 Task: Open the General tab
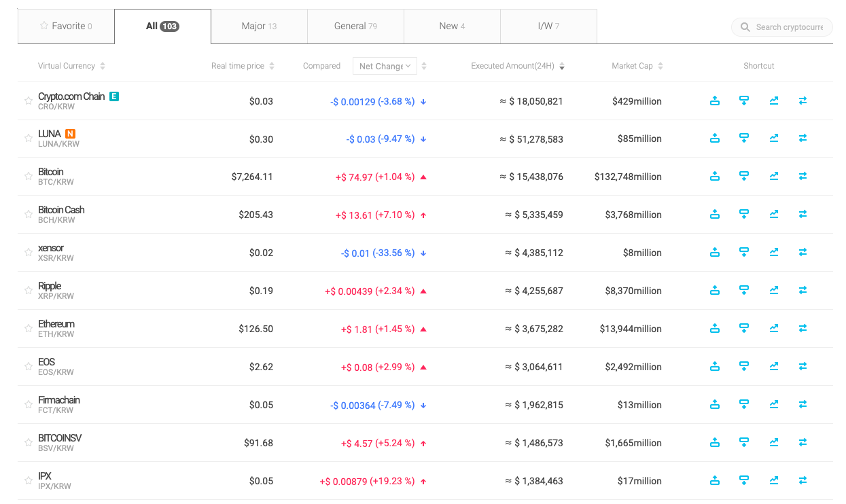point(355,26)
